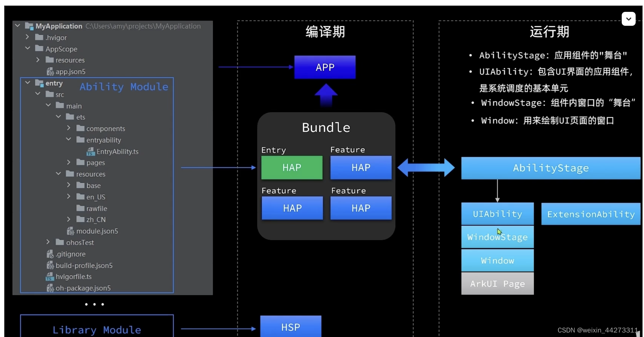Select EntryAbility.ts in the tree
This screenshot has width=644, height=337.
117,151
